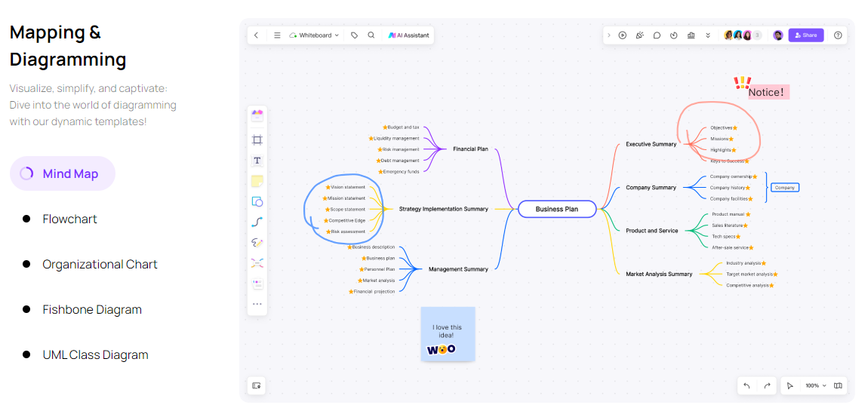This screenshot has height=411, width=868.
Task: Open the AI Assistant
Action: point(408,35)
